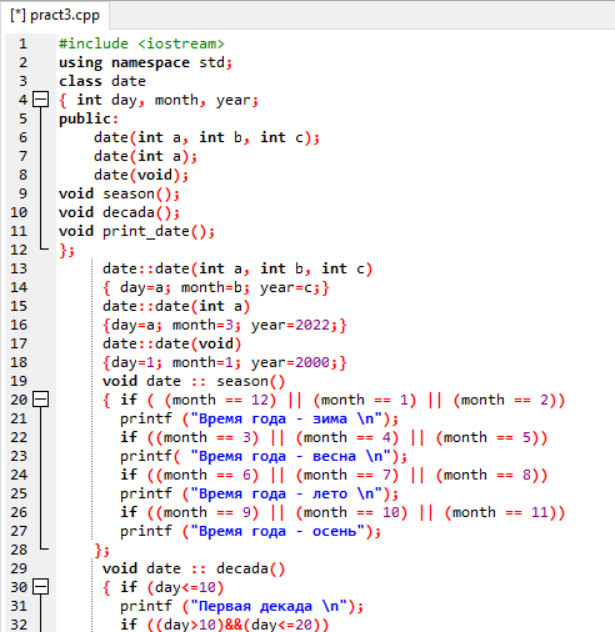Screen dimensions: 615x632
Task: Click line number 28 in the gutter
Action: [19, 550]
